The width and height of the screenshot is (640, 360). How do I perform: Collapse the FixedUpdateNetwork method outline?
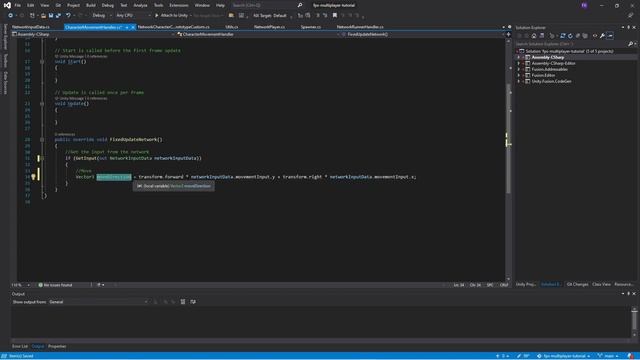tap(42, 140)
